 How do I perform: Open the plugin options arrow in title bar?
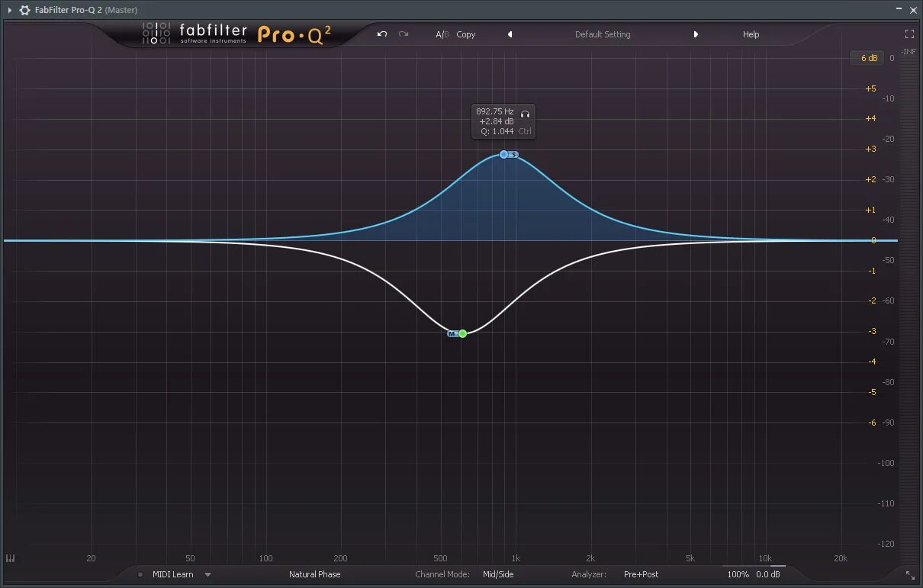[10, 10]
